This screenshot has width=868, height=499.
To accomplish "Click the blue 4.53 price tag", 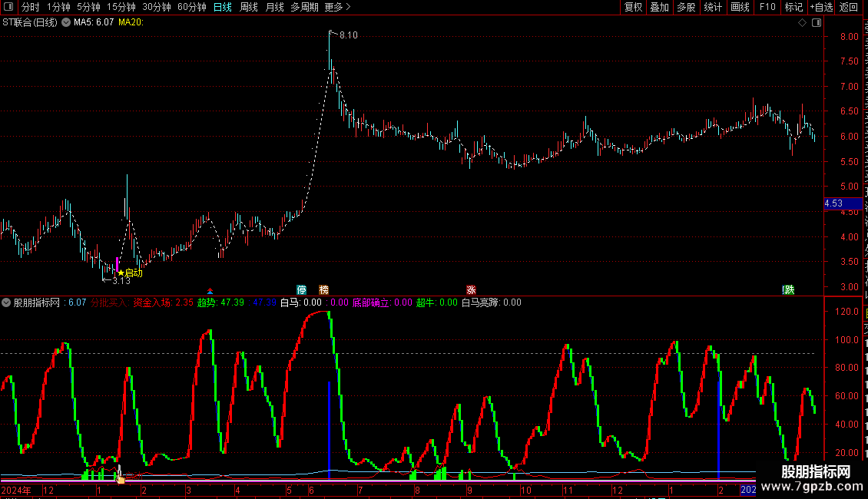I will pos(843,203).
